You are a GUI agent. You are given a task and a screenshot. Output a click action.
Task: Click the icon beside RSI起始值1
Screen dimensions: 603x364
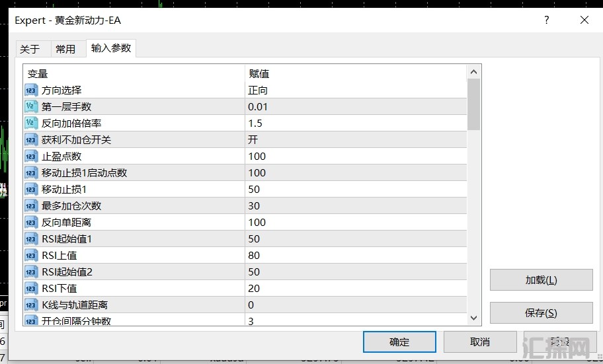pyautogui.click(x=31, y=239)
